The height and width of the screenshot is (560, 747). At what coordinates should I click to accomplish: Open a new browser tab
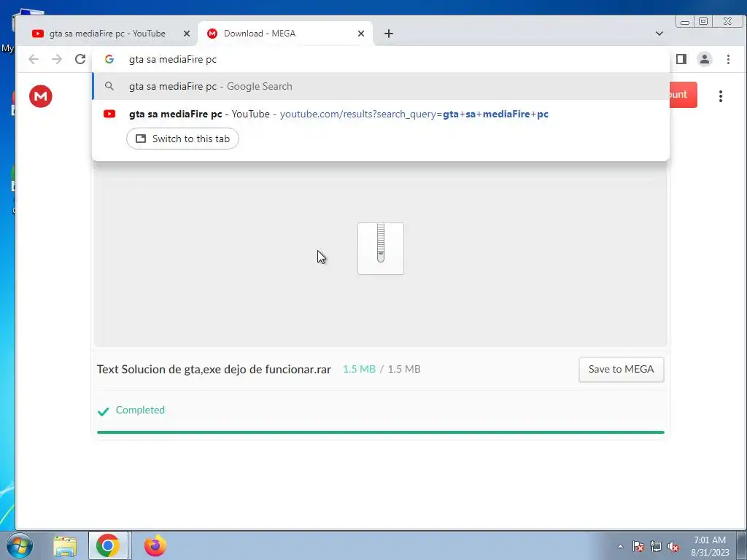click(389, 34)
